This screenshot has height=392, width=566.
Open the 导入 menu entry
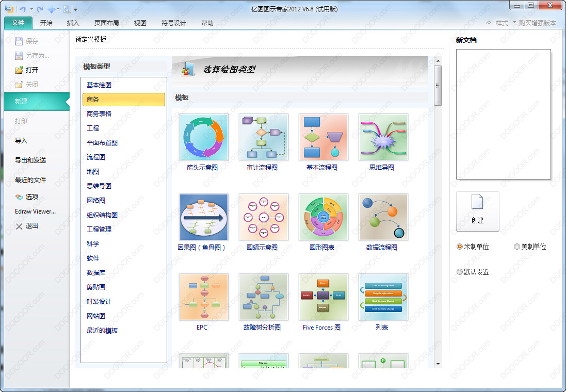pos(21,140)
